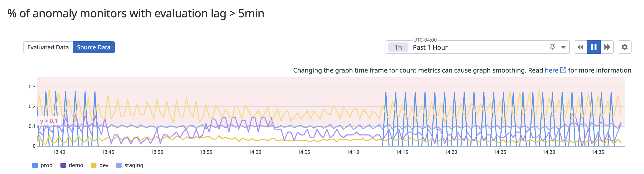This screenshot has width=644, height=174.
Task: Click the rewind time frame icon
Action: click(580, 47)
